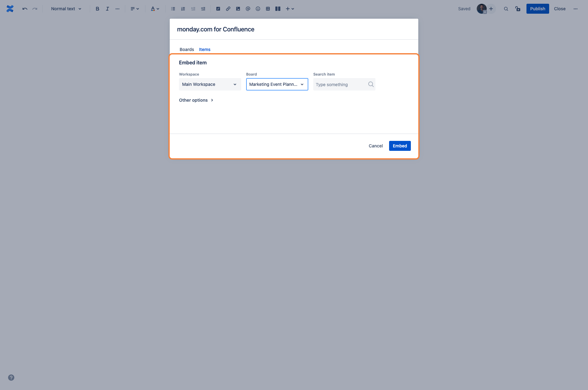The image size is (588, 390).
Task: Open the Workspace dropdown
Action: [x=210, y=84]
